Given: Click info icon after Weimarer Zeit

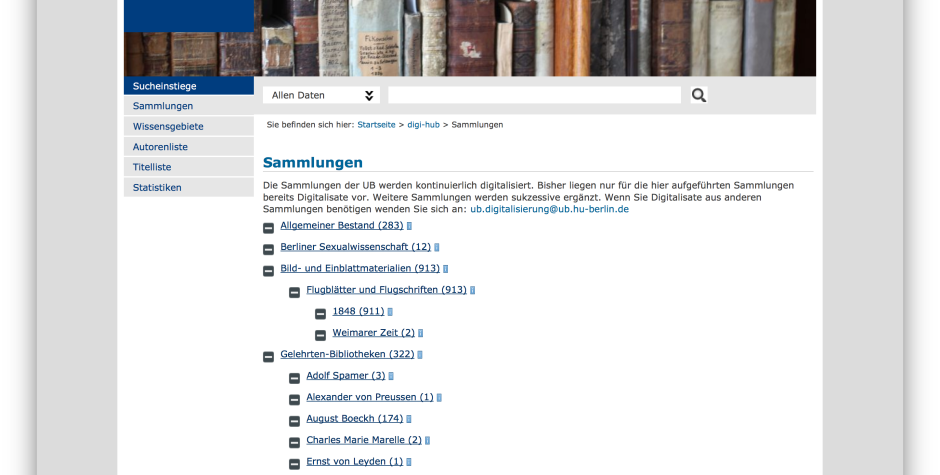Looking at the screenshot, I should [420, 333].
